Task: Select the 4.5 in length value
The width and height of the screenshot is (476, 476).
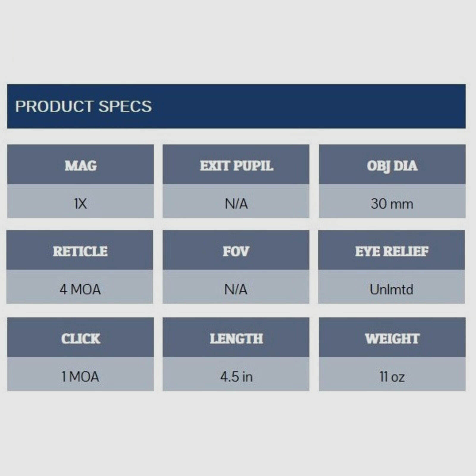Action: tap(236, 377)
